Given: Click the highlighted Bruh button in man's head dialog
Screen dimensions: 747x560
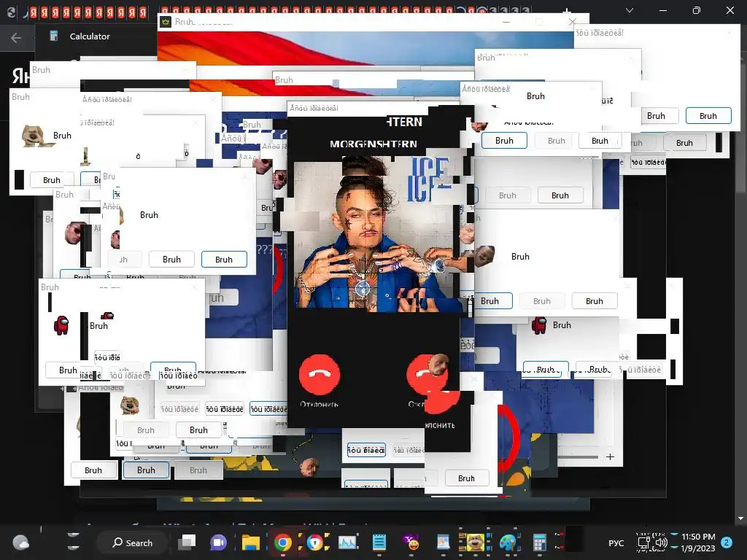Looking at the screenshot, I should tap(493, 301).
